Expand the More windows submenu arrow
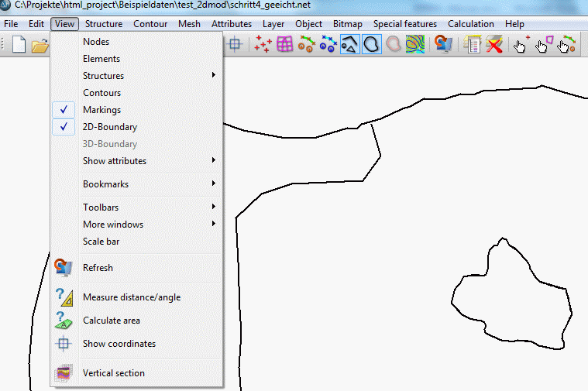588x391 pixels. [213, 224]
